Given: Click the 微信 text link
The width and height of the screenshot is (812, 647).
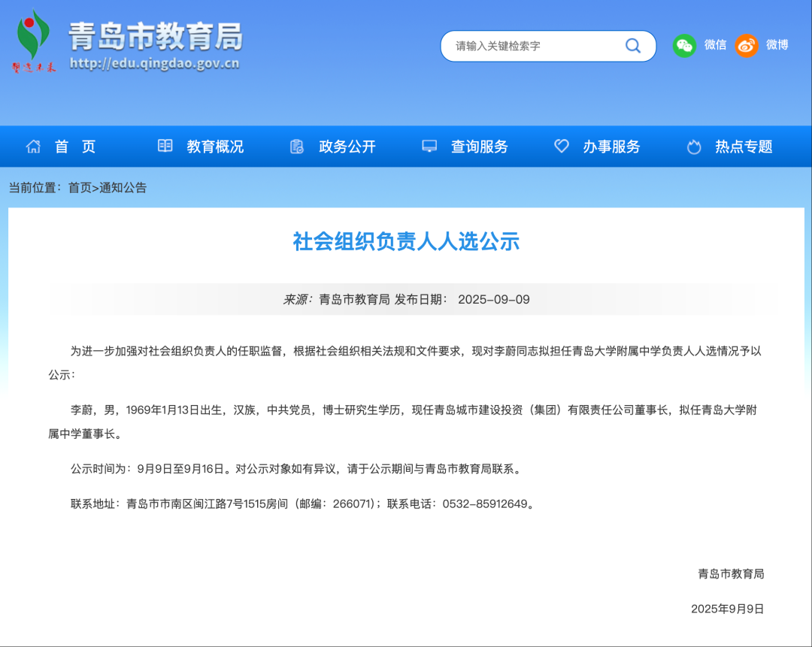Looking at the screenshot, I should tap(715, 45).
